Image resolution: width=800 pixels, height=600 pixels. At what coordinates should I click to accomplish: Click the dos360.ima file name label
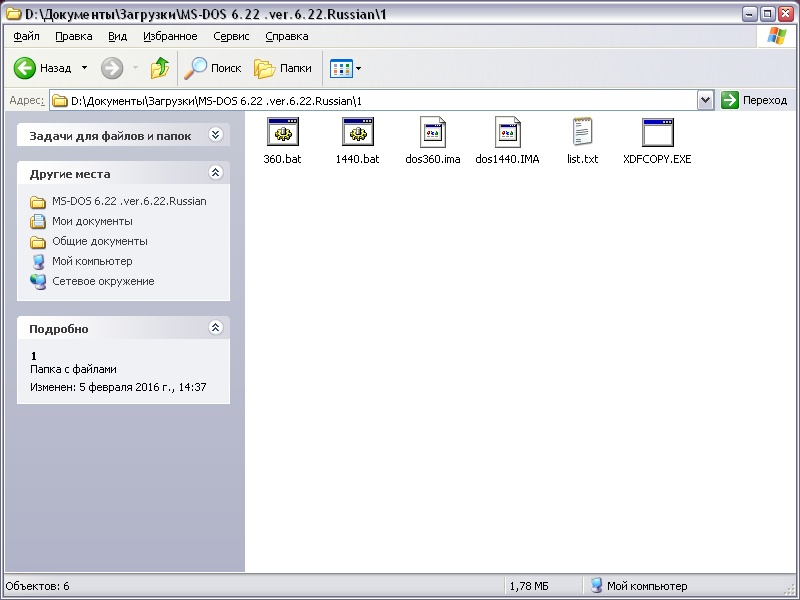pos(433,159)
